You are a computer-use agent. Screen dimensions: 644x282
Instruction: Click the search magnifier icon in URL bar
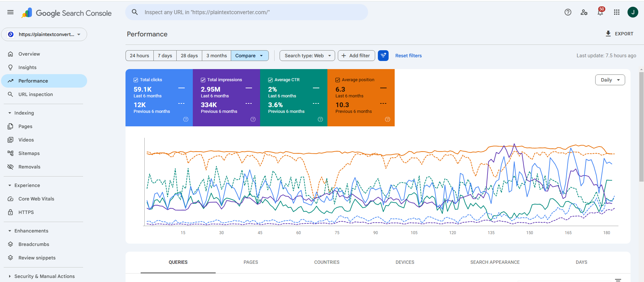click(x=135, y=12)
